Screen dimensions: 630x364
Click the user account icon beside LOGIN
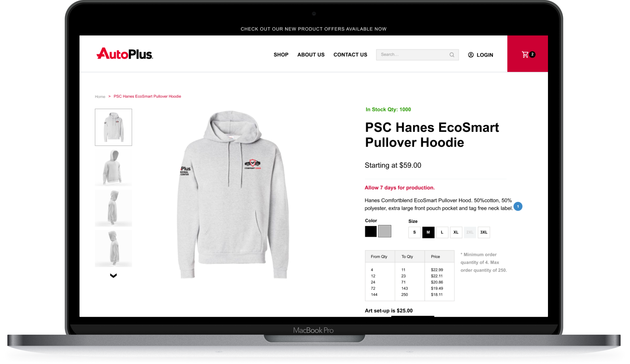click(471, 55)
